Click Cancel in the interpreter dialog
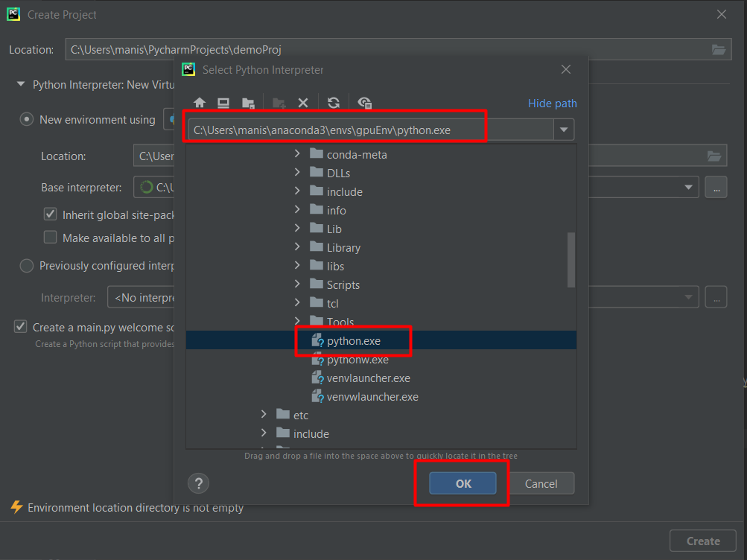Viewport: 747px width, 560px height. point(541,483)
